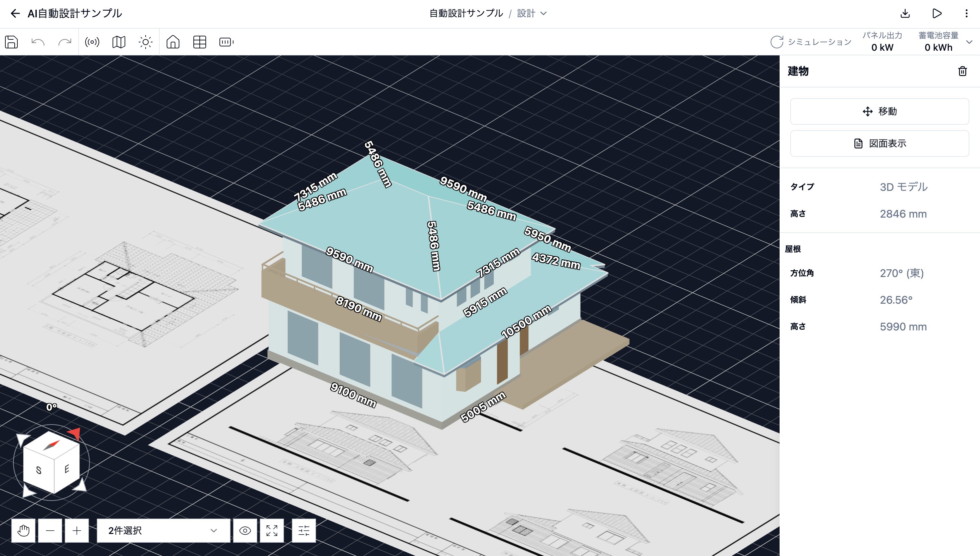
Task: Click the 傾斜 value 26.56°
Action: pyautogui.click(x=896, y=300)
